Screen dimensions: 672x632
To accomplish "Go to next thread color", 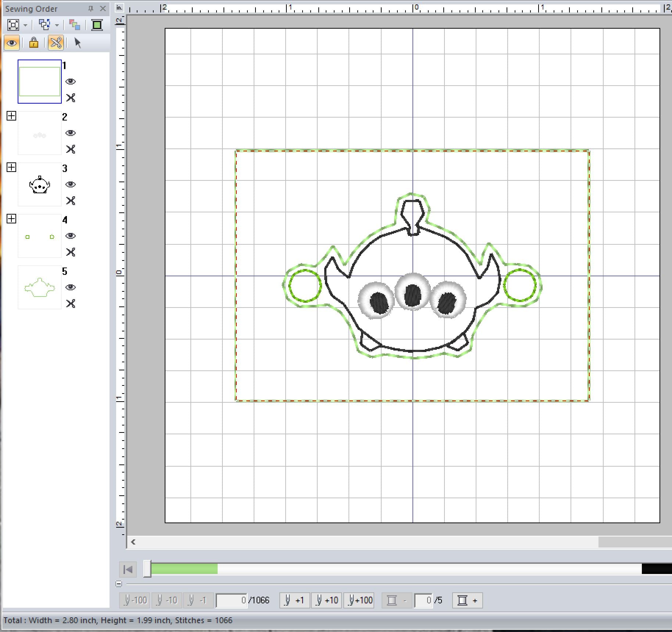I will [x=467, y=600].
